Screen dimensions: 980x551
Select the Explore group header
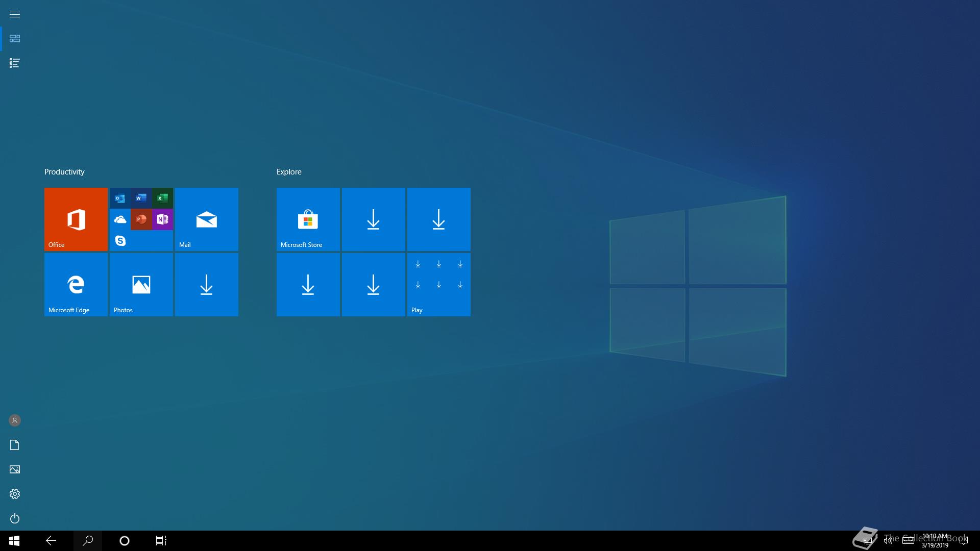click(x=289, y=172)
